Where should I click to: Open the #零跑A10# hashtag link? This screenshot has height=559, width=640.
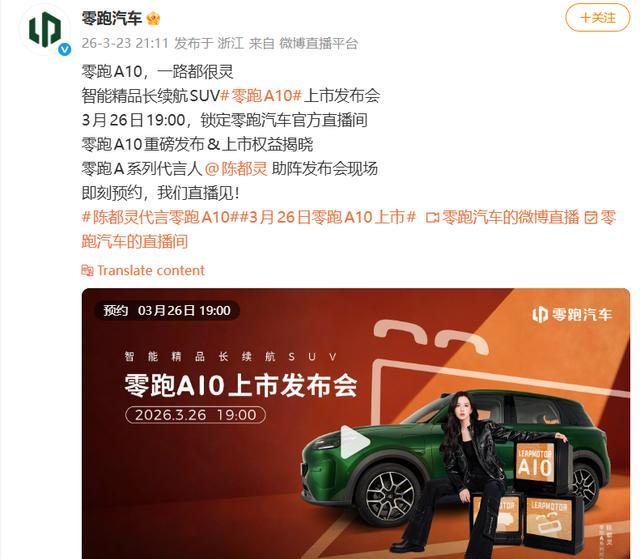tap(261, 96)
